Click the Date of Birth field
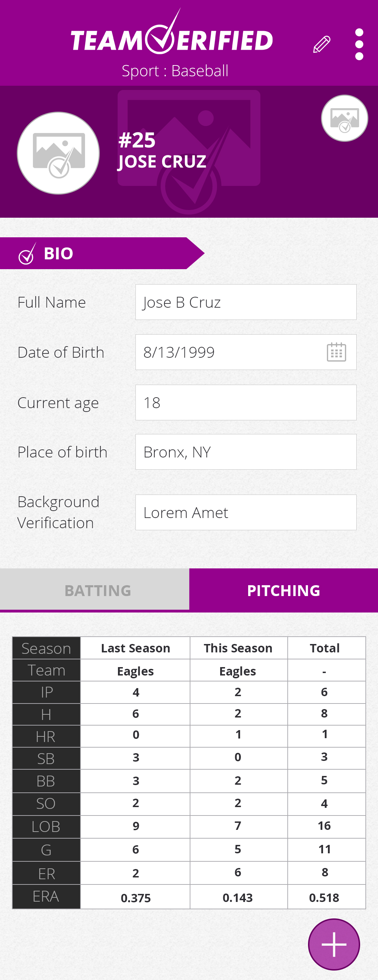 click(x=228, y=352)
